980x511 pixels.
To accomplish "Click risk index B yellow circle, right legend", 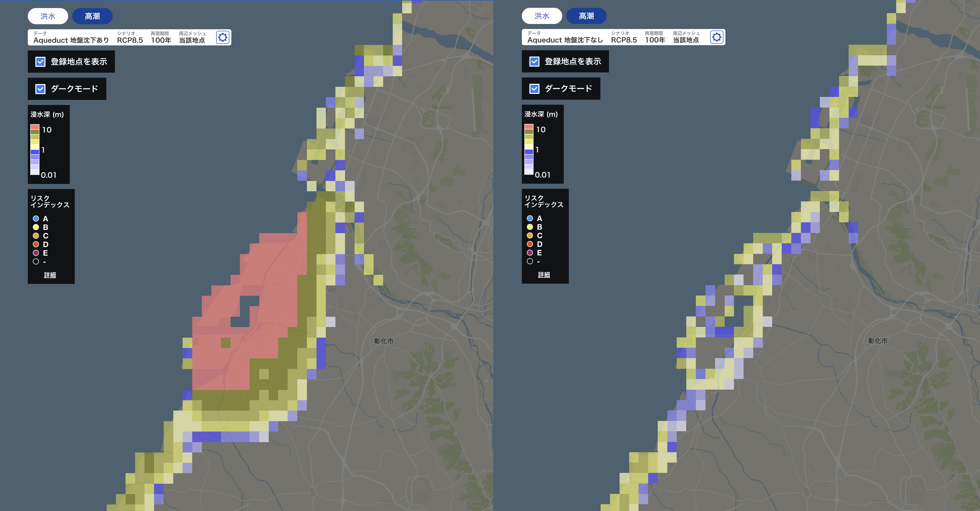I will [x=530, y=227].
